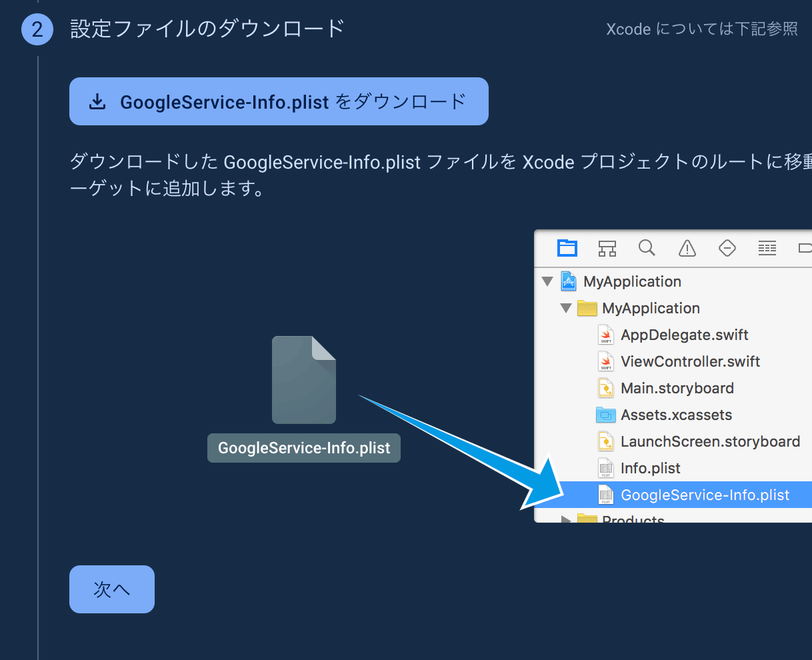812x660 pixels.
Task: Select the Project navigator folder icon
Action: [567, 249]
